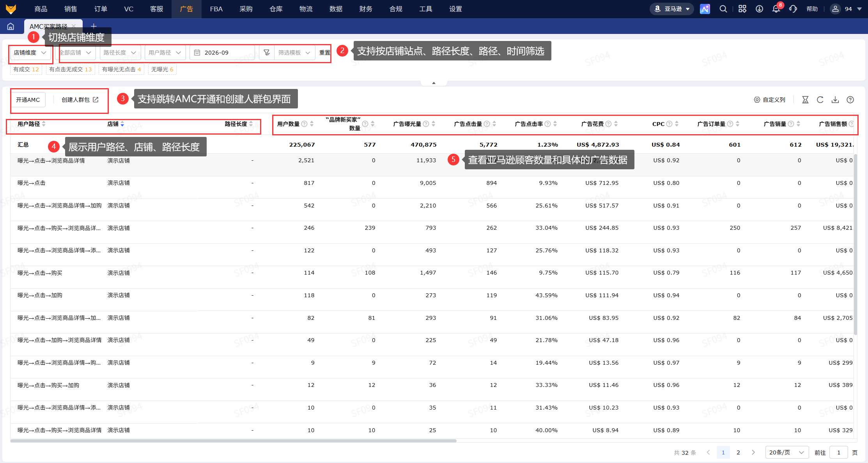Viewport: 868px width, 463px height.
Task: Open the 全部店铺 dropdown
Action: [76, 53]
